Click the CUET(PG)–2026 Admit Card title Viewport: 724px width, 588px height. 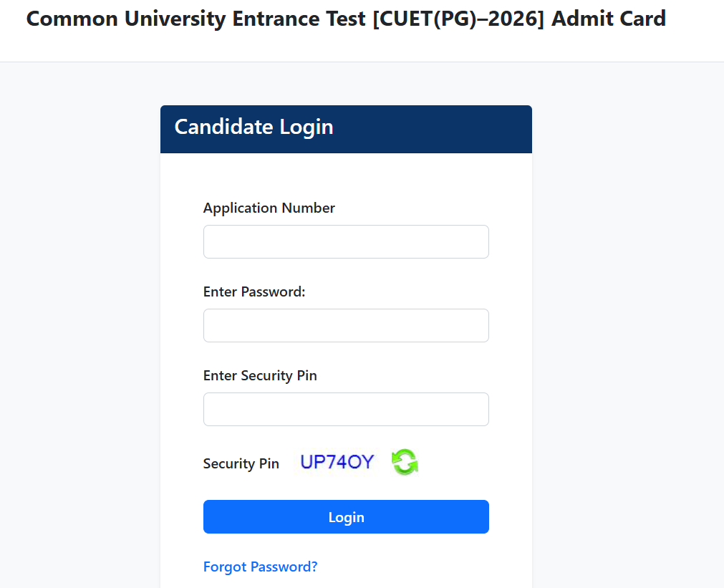pos(345,19)
